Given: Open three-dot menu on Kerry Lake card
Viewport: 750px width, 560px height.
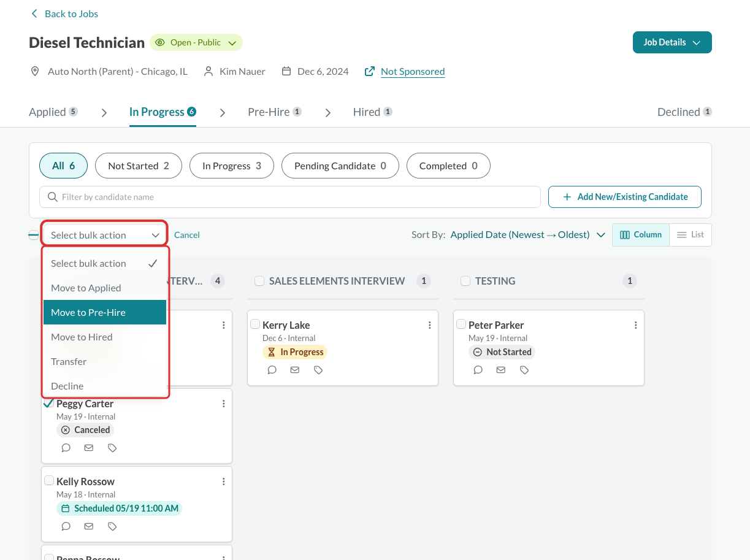Looking at the screenshot, I should (x=430, y=325).
